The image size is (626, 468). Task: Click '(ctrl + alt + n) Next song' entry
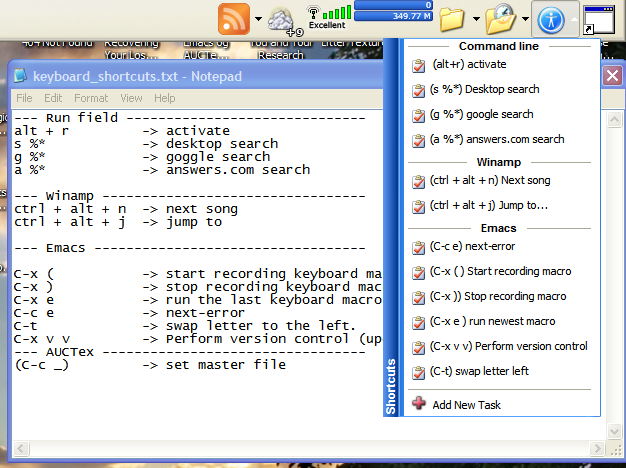(491, 181)
